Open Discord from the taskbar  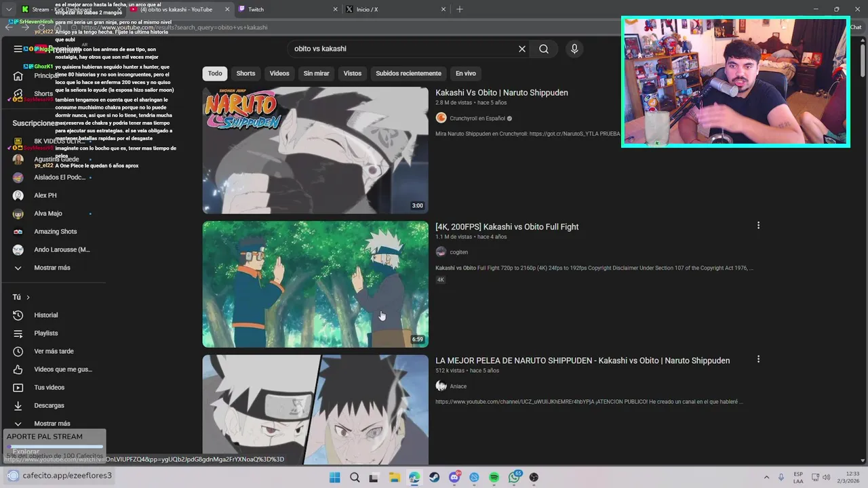[454, 477]
